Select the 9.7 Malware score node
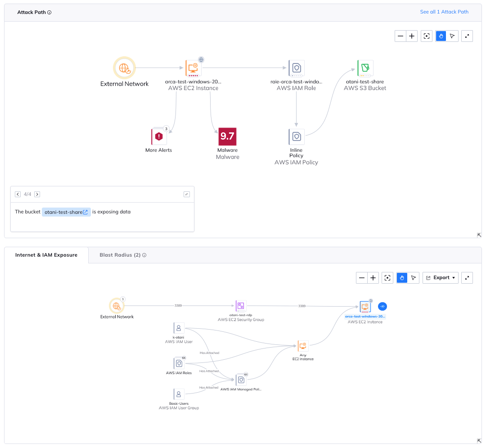This screenshot has height=448, width=486. pos(228,136)
